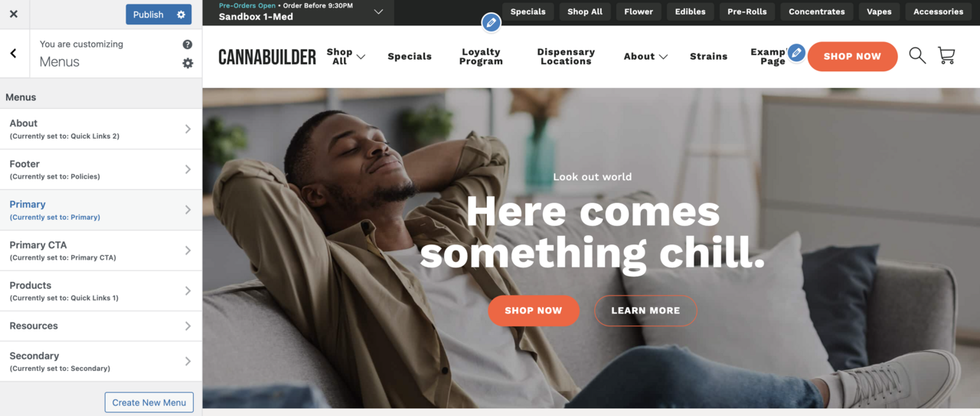Open site search via magnifying glass icon
980x416 pixels.
pos(917,55)
